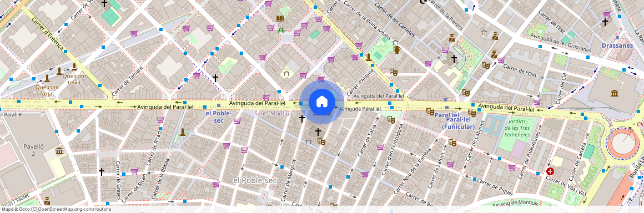Select the shelter icon on the yellow plot
The image size is (644, 213).
(x=286, y=73)
